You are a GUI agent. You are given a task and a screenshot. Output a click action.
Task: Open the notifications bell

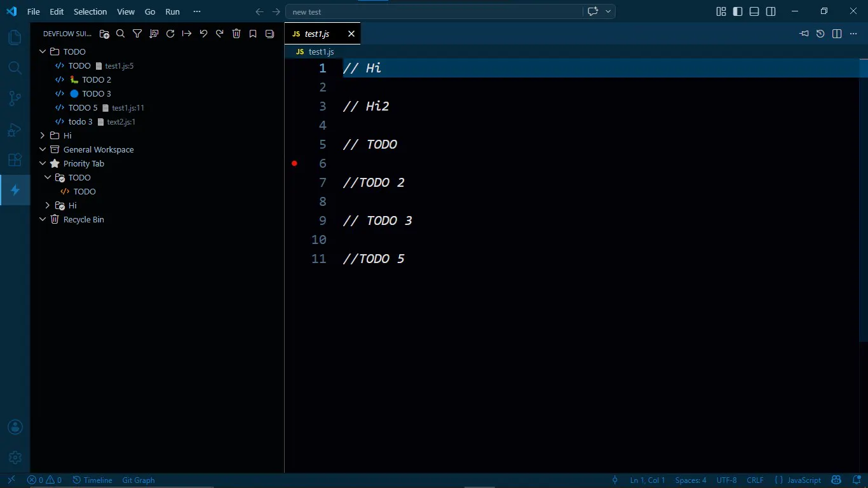point(857,480)
